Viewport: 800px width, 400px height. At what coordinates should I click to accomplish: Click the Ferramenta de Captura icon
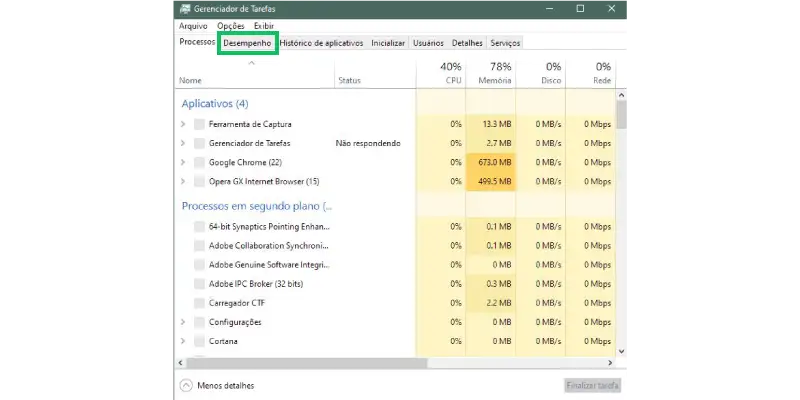pos(200,124)
